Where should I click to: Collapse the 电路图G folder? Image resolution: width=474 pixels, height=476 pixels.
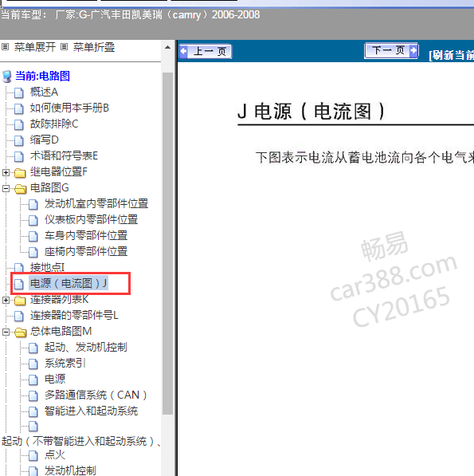tap(6, 188)
